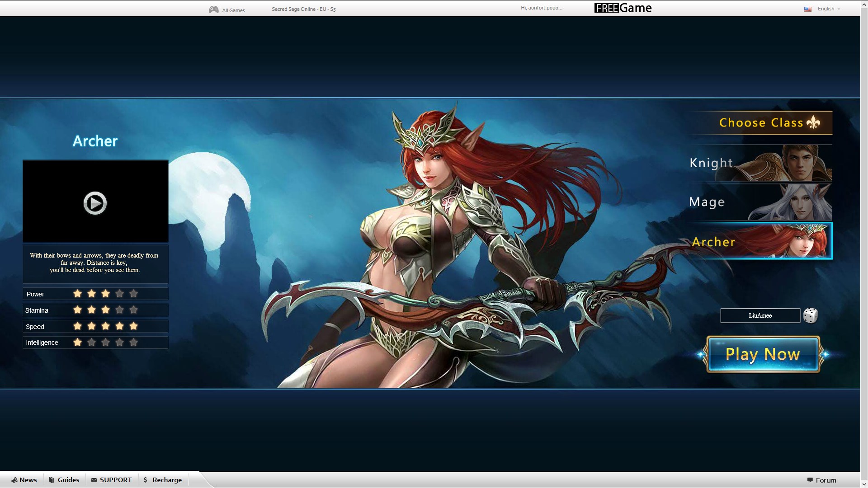Viewport: 868px width, 488px height.
Task: Open the user account greeting menu
Action: (542, 8)
